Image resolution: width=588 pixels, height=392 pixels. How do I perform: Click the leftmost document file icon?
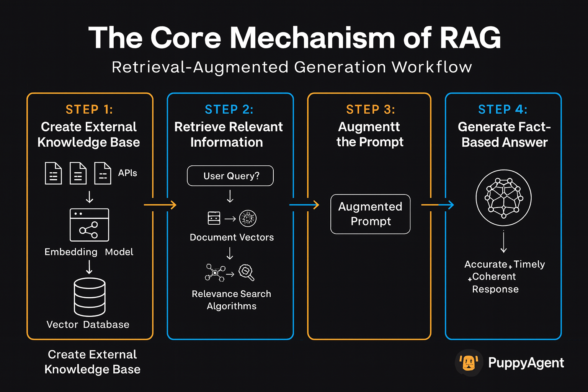[x=53, y=173]
